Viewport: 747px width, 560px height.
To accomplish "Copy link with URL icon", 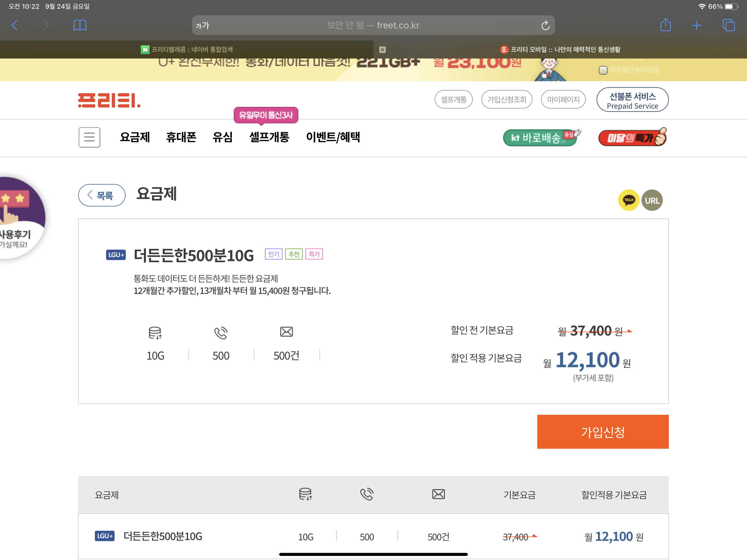I will (x=652, y=200).
